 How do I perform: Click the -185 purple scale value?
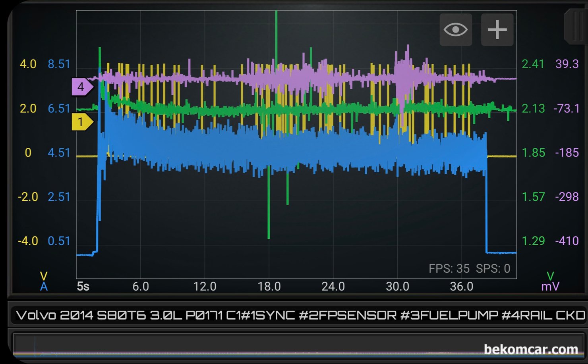[x=567, y=153]
